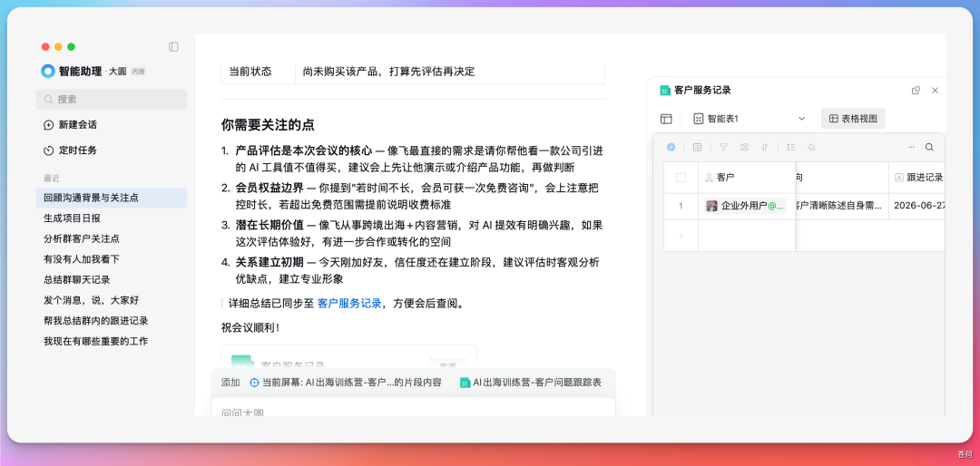Click the 企业外用户 customer cell
Screen dimensions: 980x466
pos(747,206)
